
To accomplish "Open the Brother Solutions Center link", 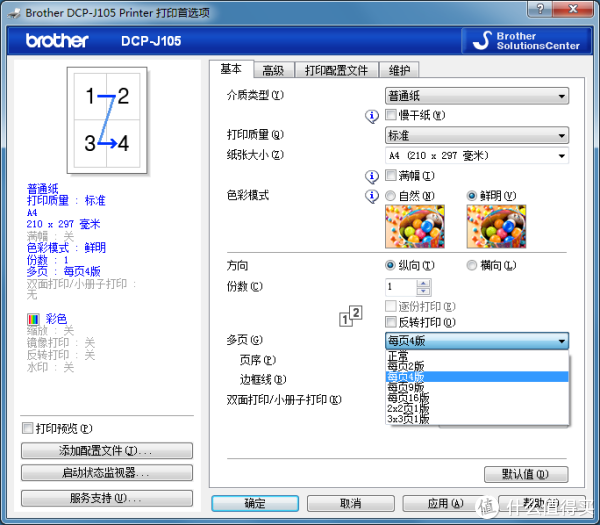I will click(x=527, y=41).
